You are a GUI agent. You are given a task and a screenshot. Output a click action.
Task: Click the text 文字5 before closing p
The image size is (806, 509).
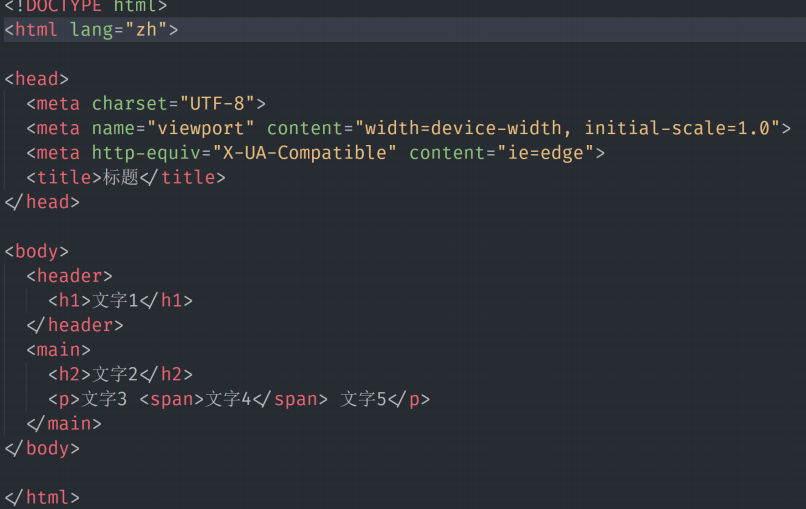[363, 399]
